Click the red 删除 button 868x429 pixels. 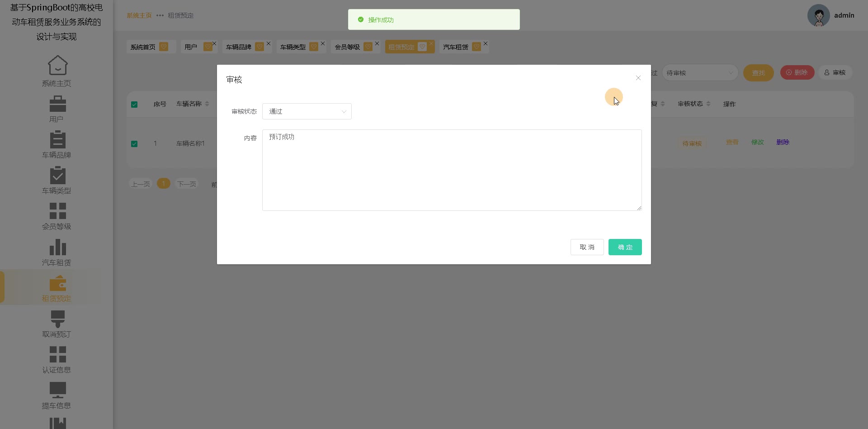pos(797,72)
